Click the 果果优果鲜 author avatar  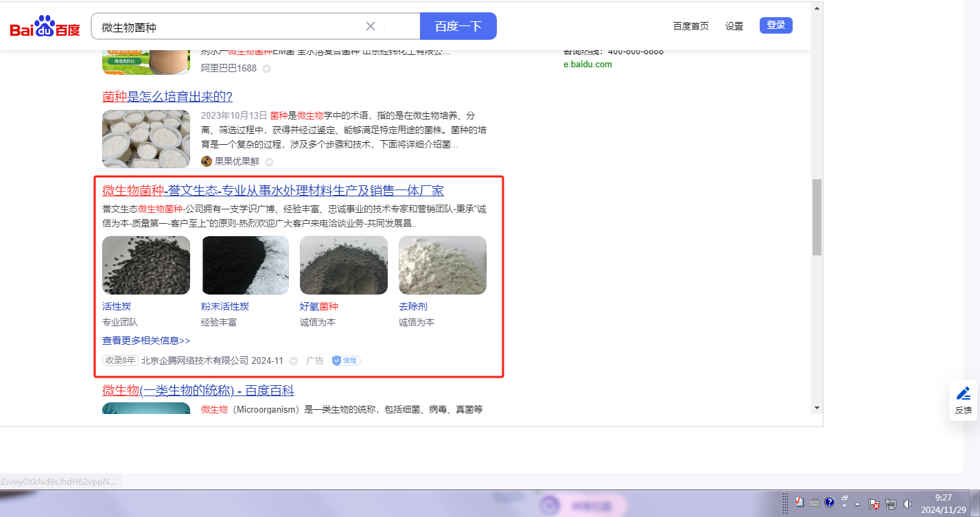point(207,161)
